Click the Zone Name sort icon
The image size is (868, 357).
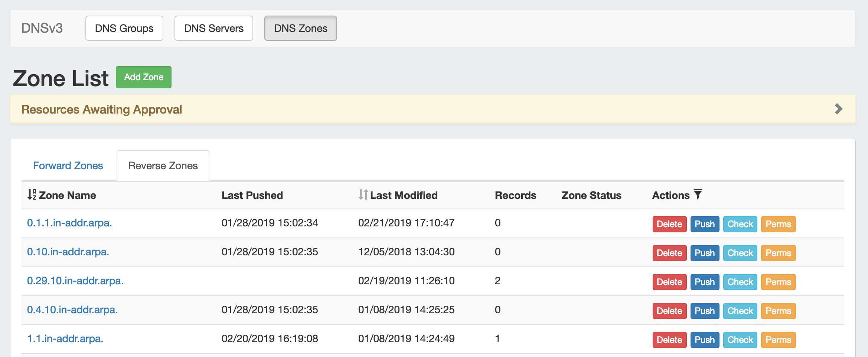click(x=32, y=194)
